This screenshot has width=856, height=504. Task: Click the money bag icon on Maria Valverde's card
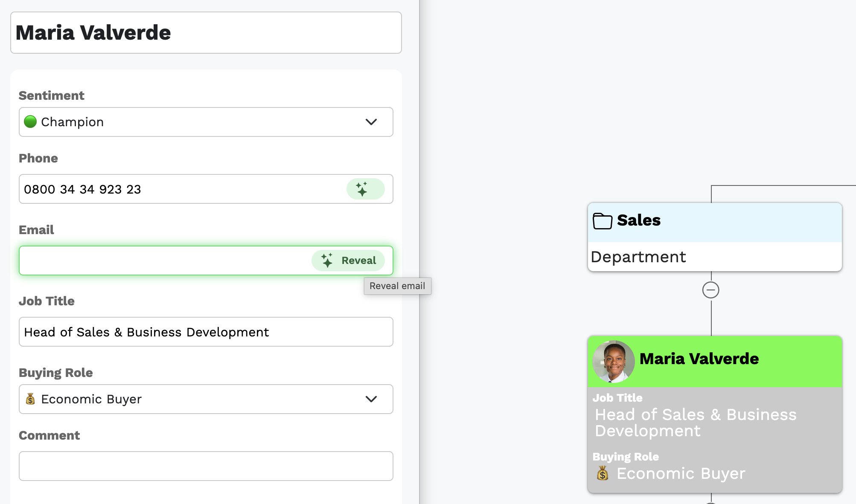(603, 473)
